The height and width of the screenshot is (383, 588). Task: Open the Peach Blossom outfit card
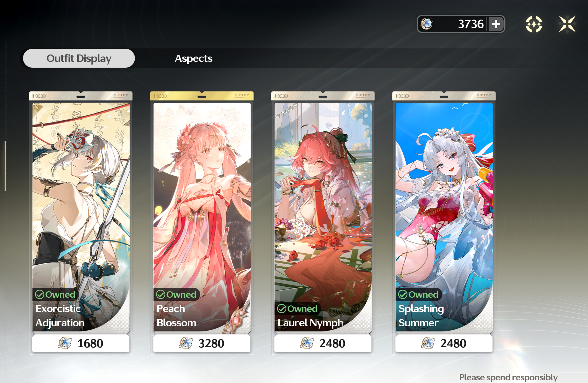[202, 217]
